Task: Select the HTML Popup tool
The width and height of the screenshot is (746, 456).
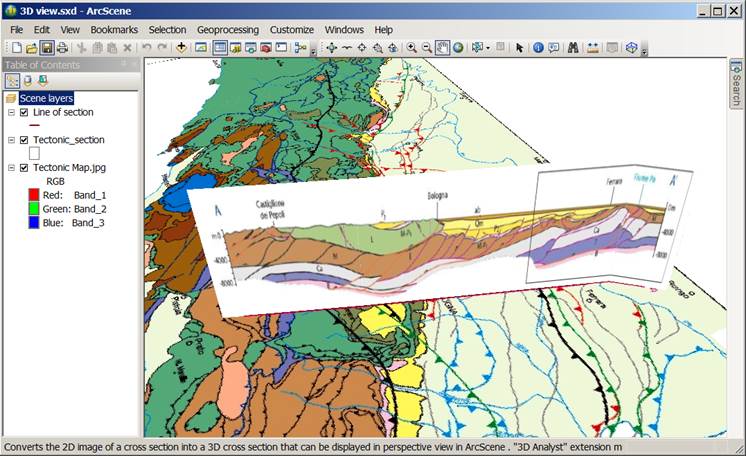Action: point(553,48)
